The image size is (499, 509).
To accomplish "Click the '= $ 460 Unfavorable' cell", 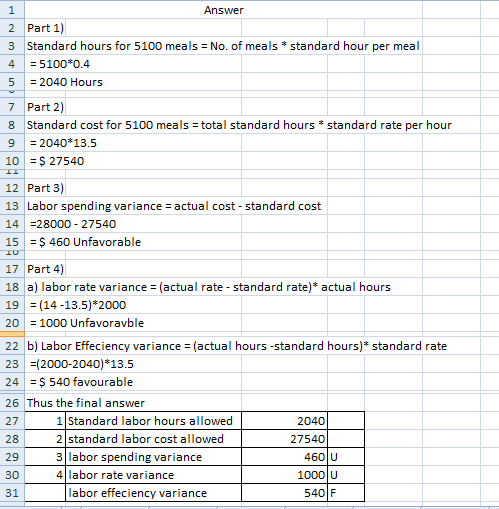I will (x=85, y=242).
